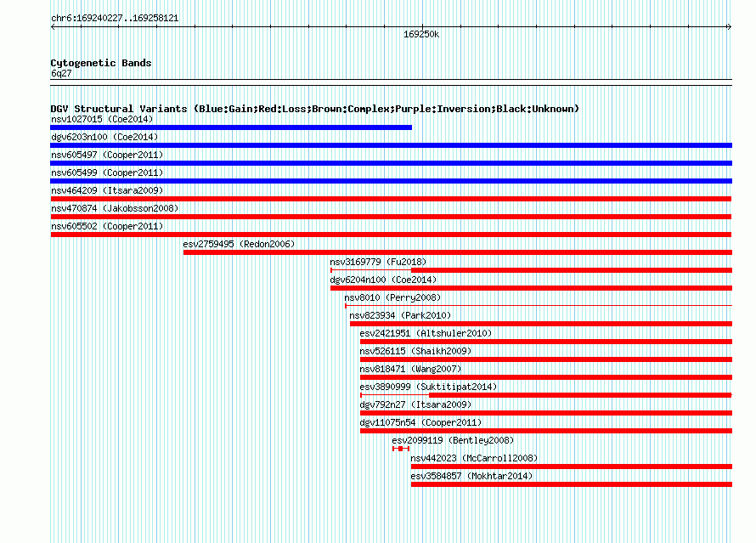Click the nsv818471 red loss bar
Image resolution: width=756 pixels, height=543 pixels.
pos(546,377)
